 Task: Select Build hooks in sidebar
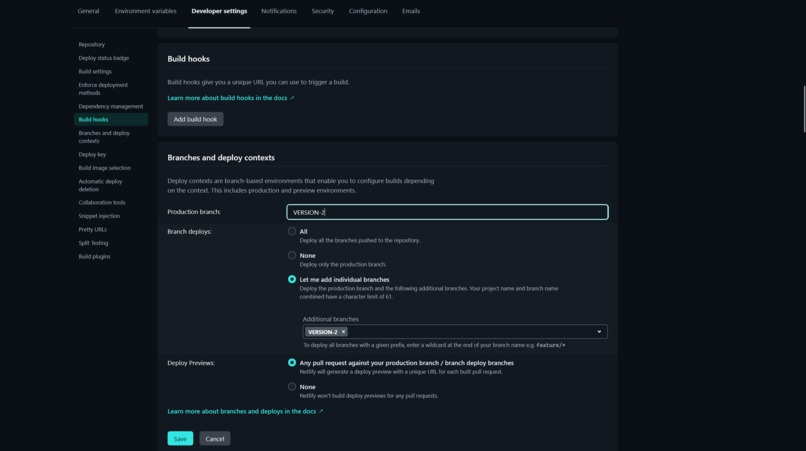(x=111, y=119)
